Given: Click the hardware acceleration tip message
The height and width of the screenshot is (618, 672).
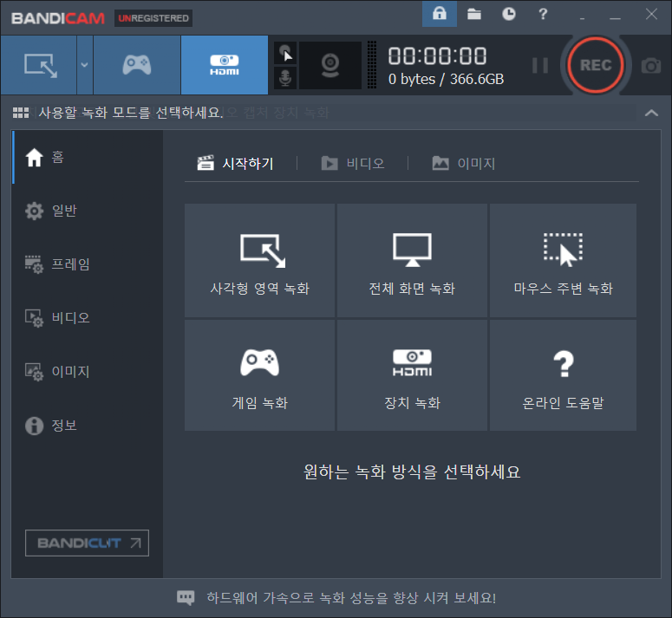Looking at the screenshot, I should (351, 597).
